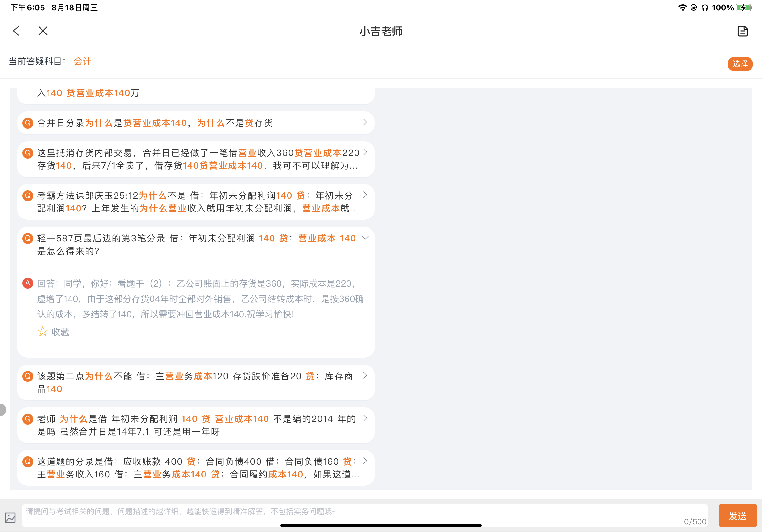
Task: Tap the gray floating handle at left edge
Action: pos(2,410)
